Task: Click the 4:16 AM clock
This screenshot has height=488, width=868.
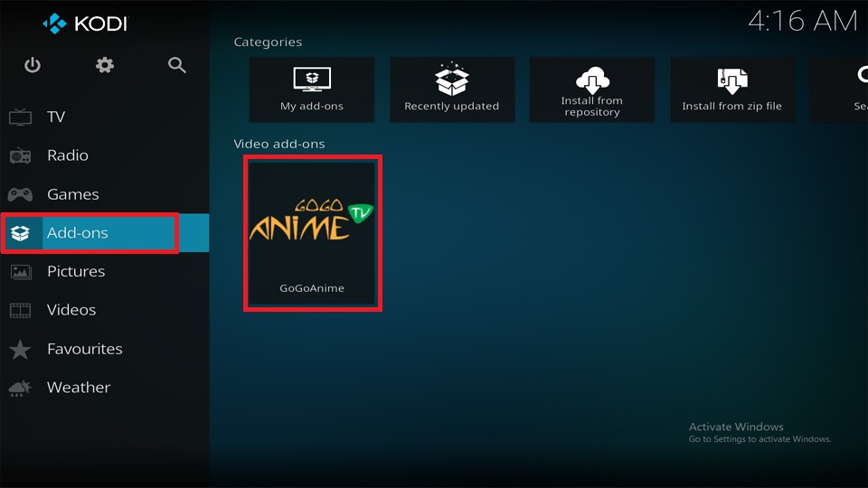Action: tap(803, 22)
